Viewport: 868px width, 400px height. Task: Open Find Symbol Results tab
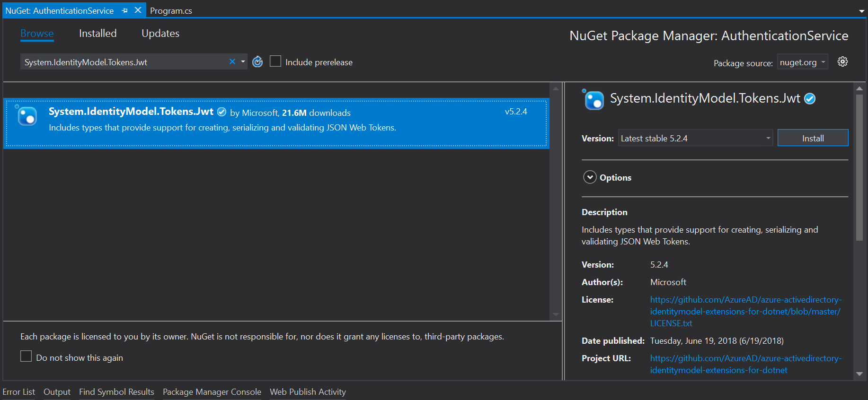[x=116, y=392]
